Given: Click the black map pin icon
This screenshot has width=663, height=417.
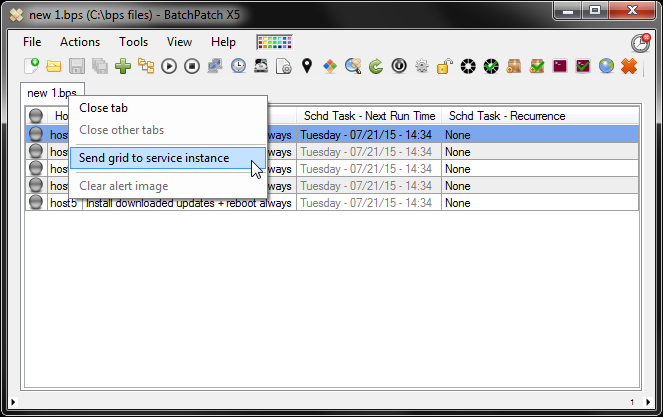Looking at the screenshot, I should coord(307,66).
